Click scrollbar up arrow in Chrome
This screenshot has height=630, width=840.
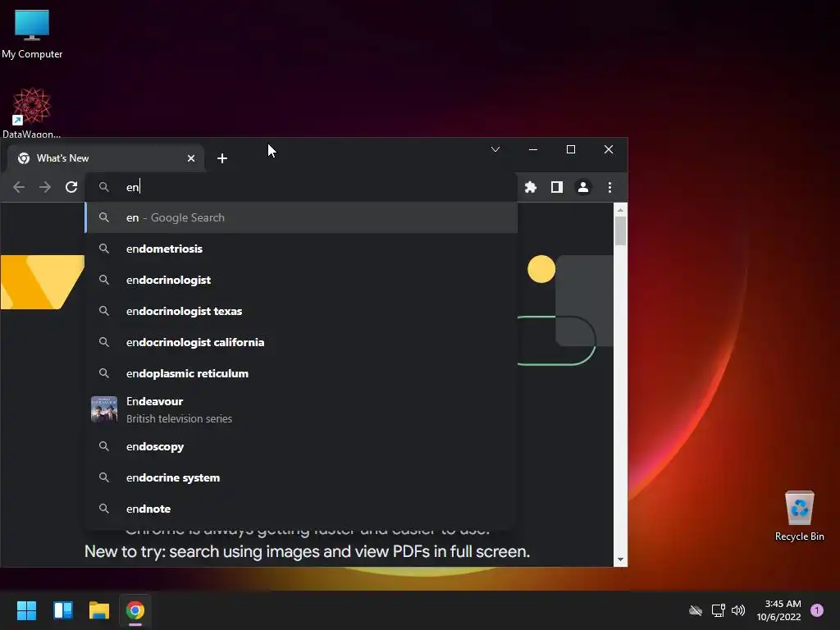click(x=620, y=209)
